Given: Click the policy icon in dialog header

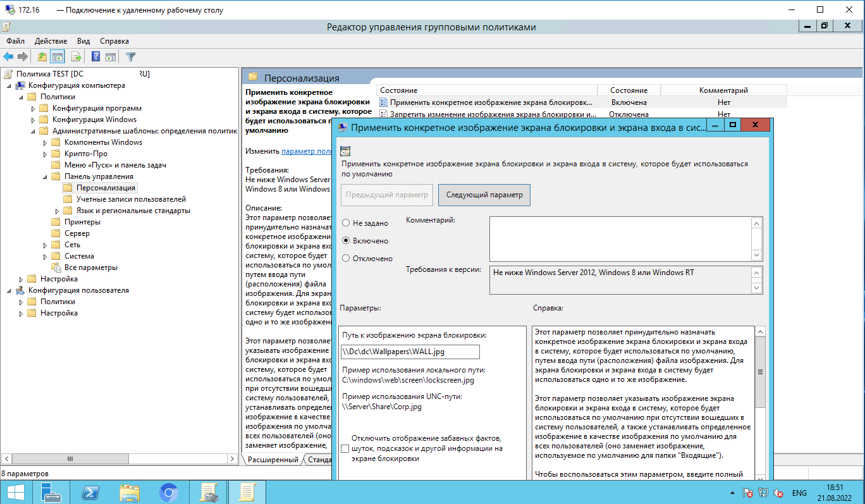Looking at the screenshot, I should click(x=345, y=151).
